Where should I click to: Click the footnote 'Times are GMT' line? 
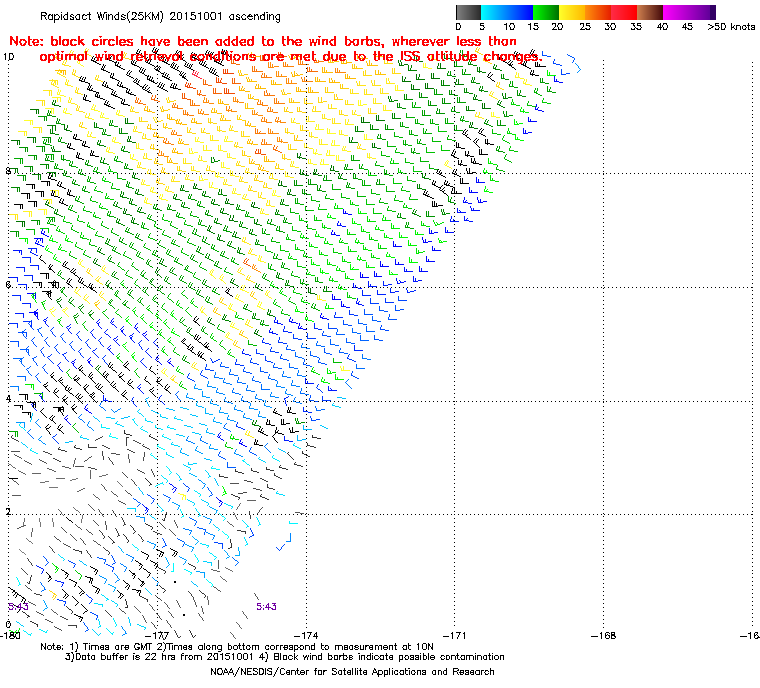(237, 647)
